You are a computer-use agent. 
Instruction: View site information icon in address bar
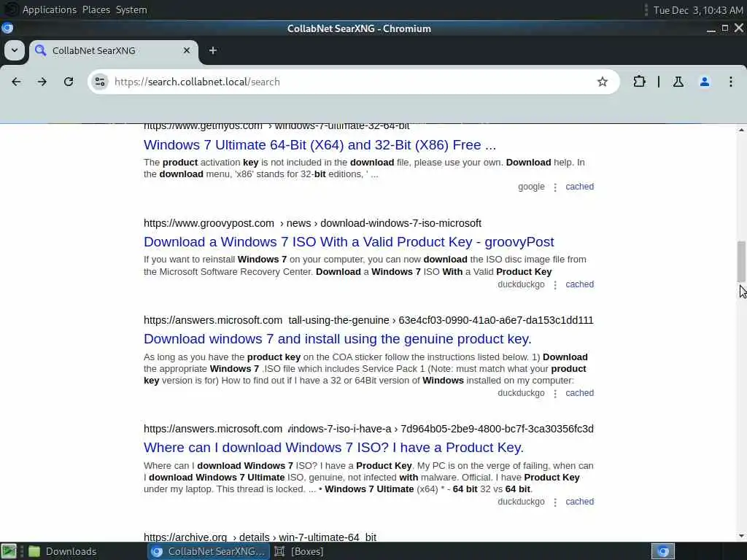click(x=100, y=82)
